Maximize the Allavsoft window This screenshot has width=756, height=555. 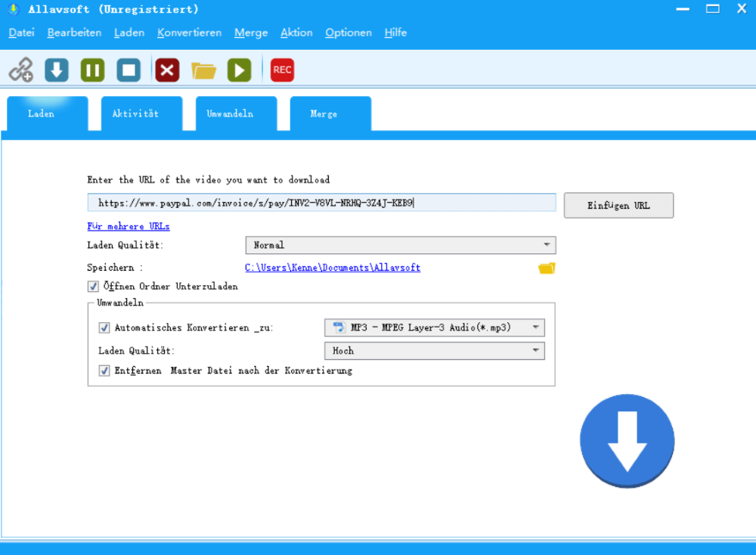tap(713, 9)
